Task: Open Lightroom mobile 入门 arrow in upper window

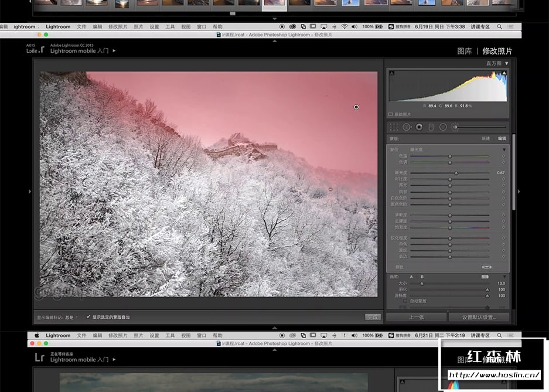Action: (x=114, y=51)
